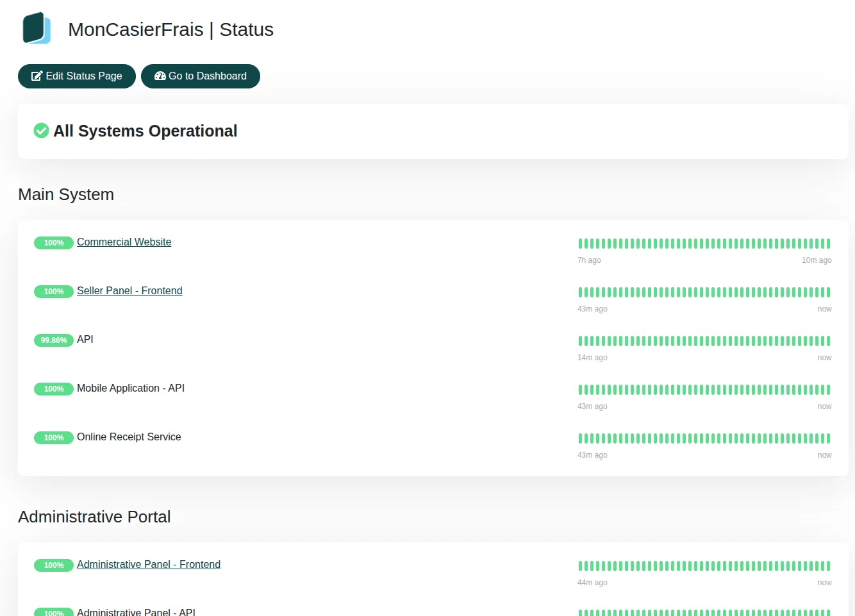Click the 'Mobile Application - API' monitor name
855x616 pixels.
131,388
